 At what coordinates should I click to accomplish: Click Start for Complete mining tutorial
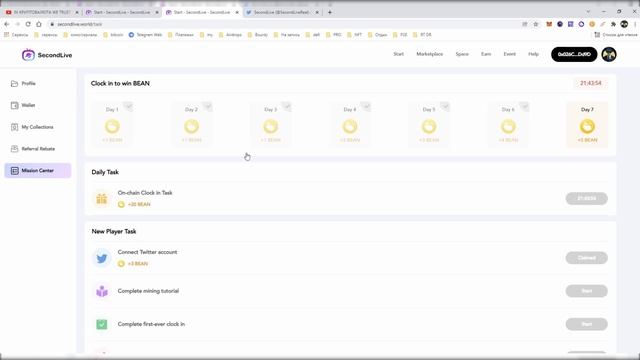(x=587, y=291)
